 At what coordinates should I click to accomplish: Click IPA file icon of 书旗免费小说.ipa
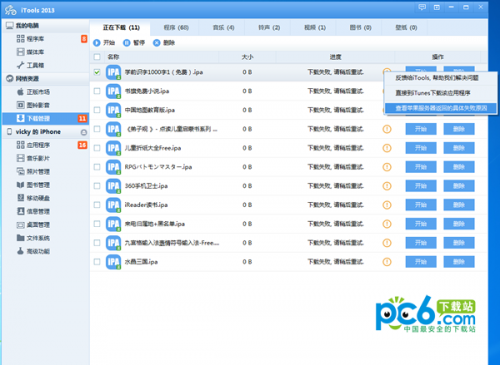pos(113,91)
